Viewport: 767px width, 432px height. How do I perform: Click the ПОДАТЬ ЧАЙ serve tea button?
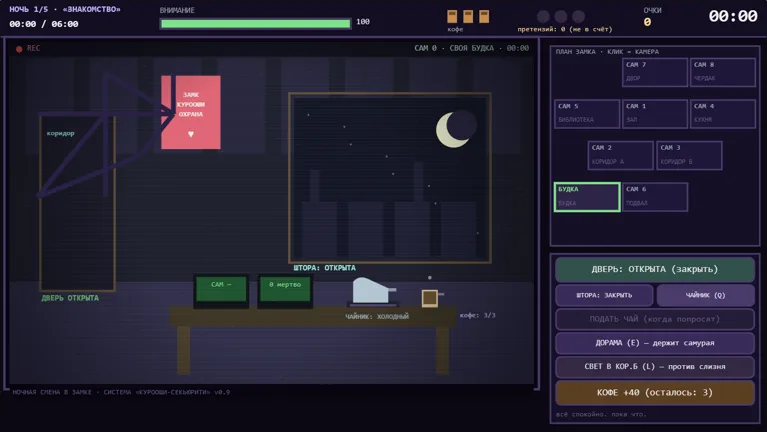coord(654,319)
